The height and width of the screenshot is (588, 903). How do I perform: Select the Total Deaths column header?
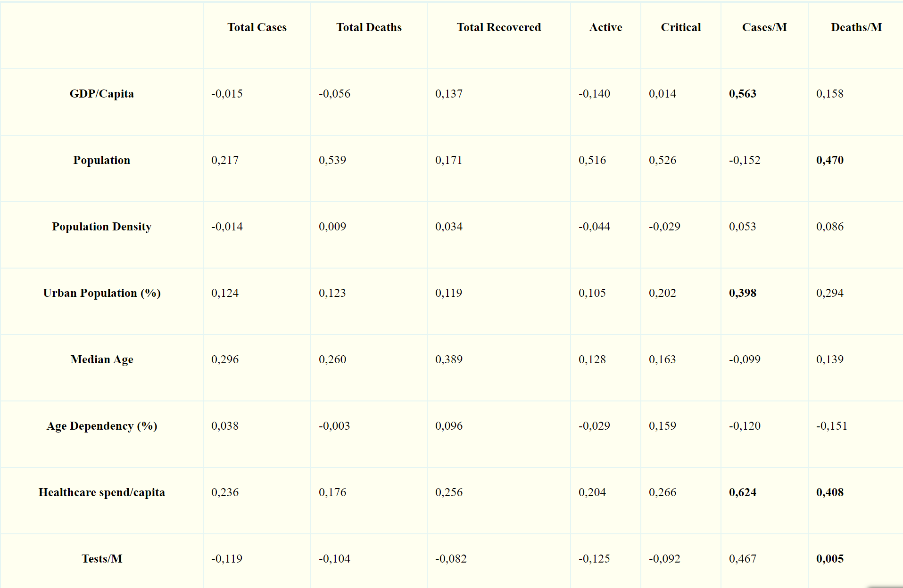(x=369, y=27)
